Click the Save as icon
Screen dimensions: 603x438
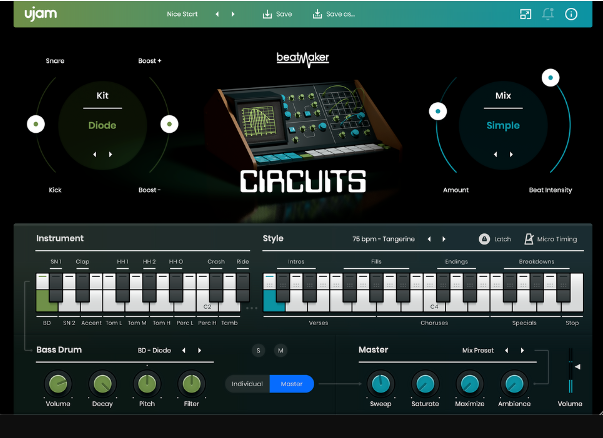pyautogui.click(x=317, y=14)
